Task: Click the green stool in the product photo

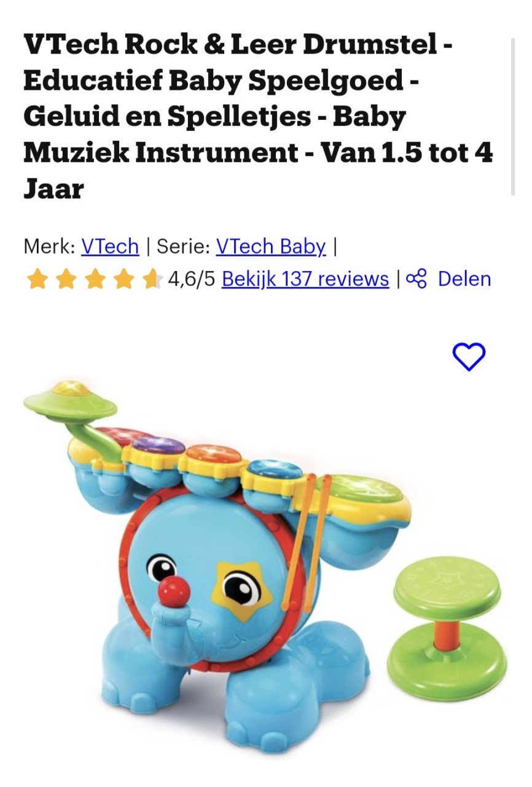Action: [x=447, y=628]
